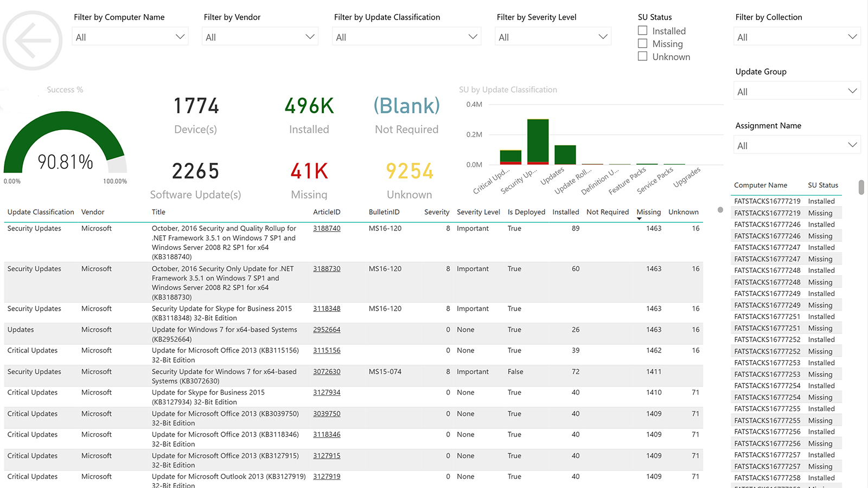Sort table by Not Required header
The height and width of the screenshot is (488, 868).
[608, 212]
